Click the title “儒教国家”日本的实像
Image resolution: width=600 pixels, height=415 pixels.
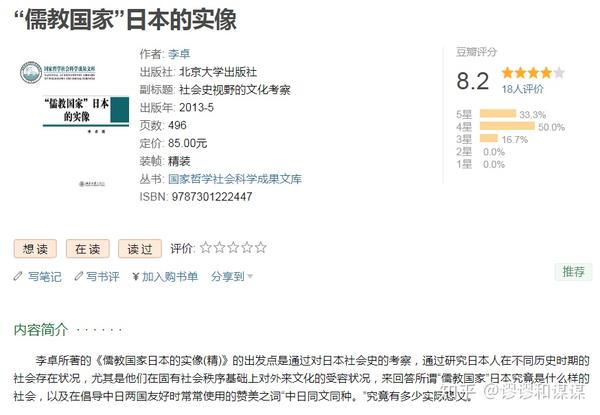pos(125,19)
